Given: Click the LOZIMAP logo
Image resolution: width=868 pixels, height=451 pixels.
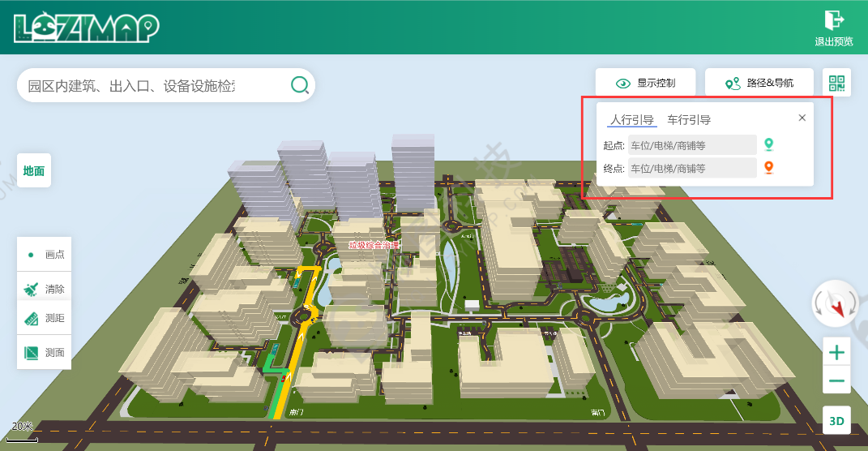Looking at the screenshot, I should pos(87,28).
